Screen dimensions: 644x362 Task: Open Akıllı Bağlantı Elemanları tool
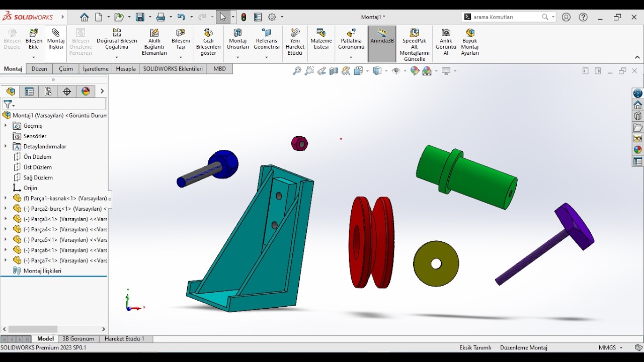(154, 42)
